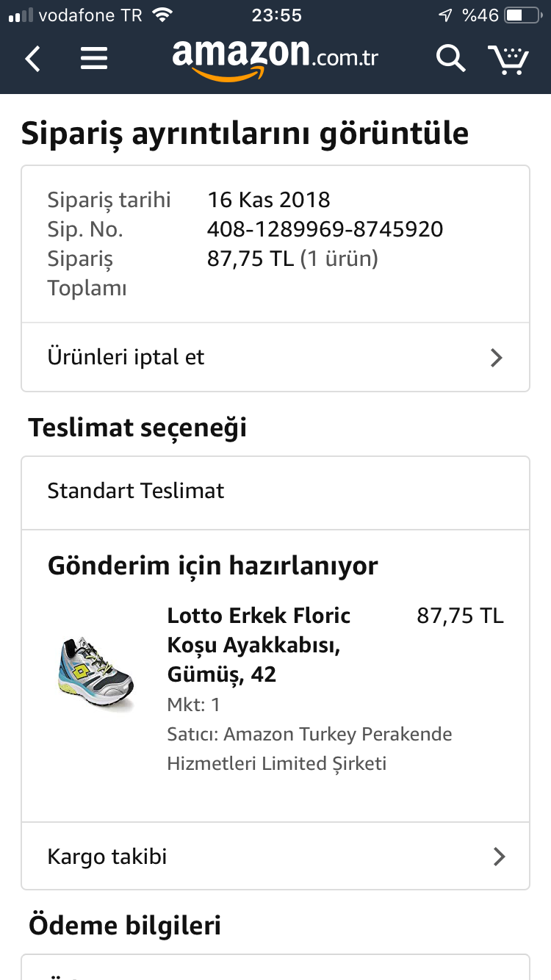
Task: Expand the Ürünleri iptal et chevron
Action: tap(497, 358)
